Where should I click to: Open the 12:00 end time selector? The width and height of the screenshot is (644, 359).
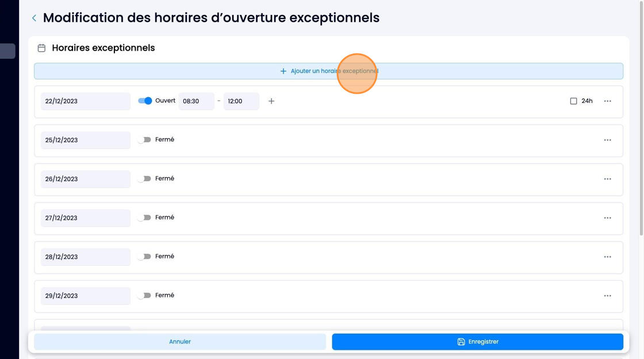click(x=241, y=101)
